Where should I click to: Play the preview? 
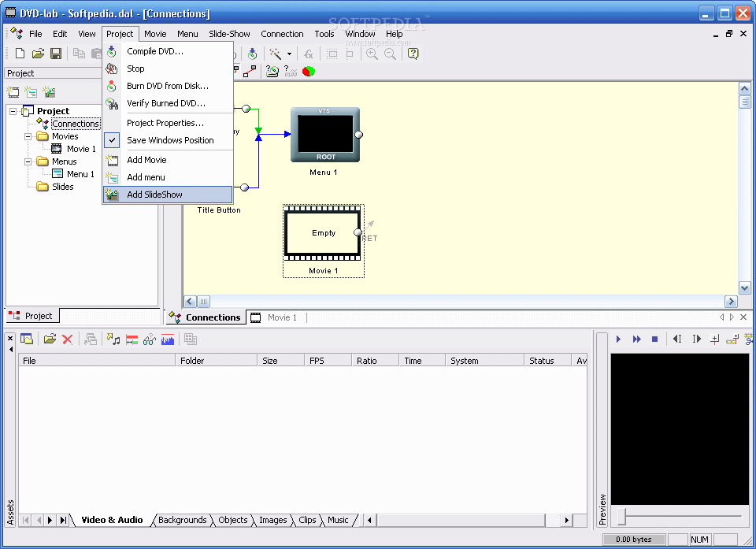(x=618, y=339)
